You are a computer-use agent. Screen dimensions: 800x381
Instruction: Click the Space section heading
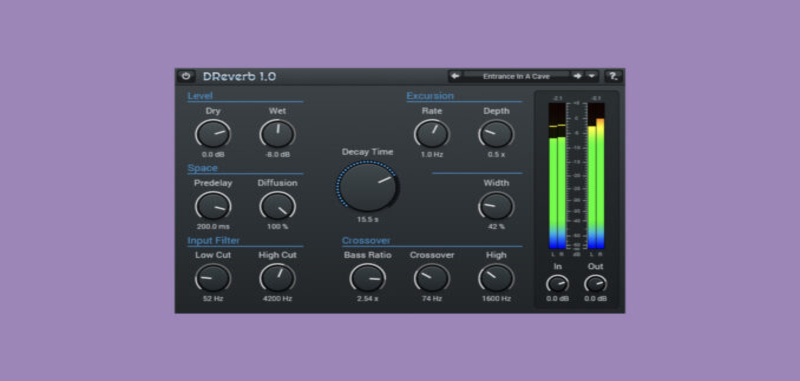[x=203, y=168]
